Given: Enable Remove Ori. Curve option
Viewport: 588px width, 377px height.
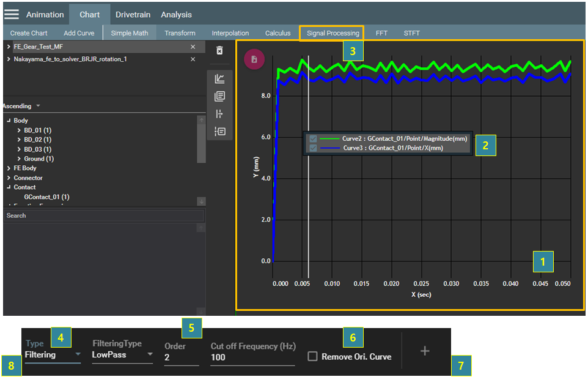Looking at the screenshot, I should click(x=312, y=356).
